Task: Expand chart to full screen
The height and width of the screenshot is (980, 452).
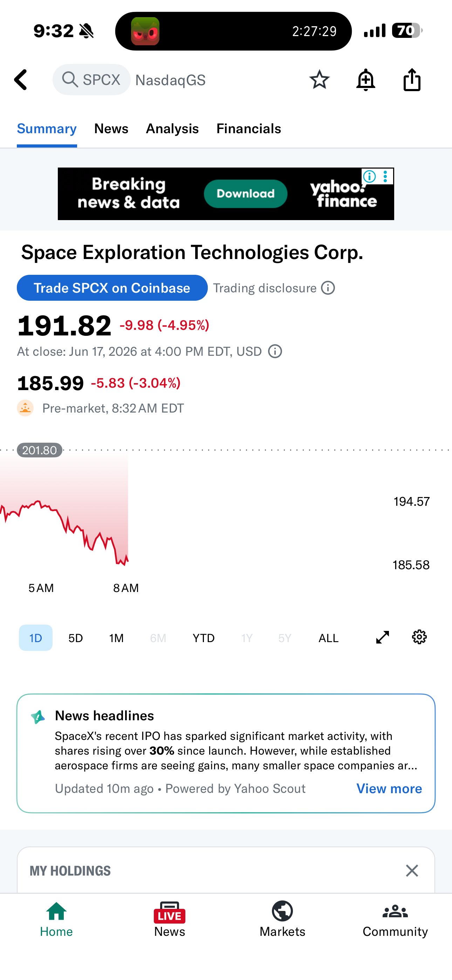Action: coord(382,637)
